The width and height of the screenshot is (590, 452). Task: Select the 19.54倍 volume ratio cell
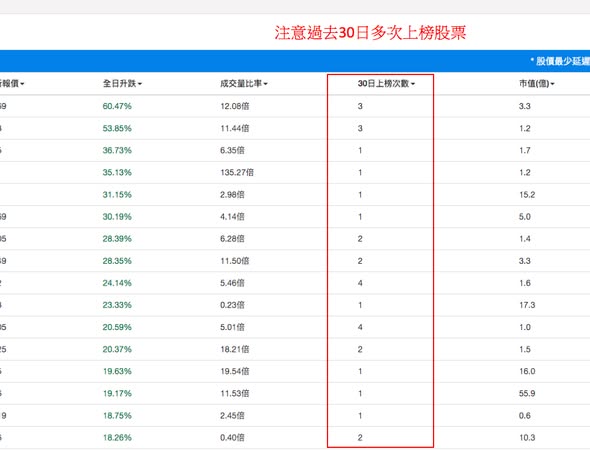(x=235, y=371)
